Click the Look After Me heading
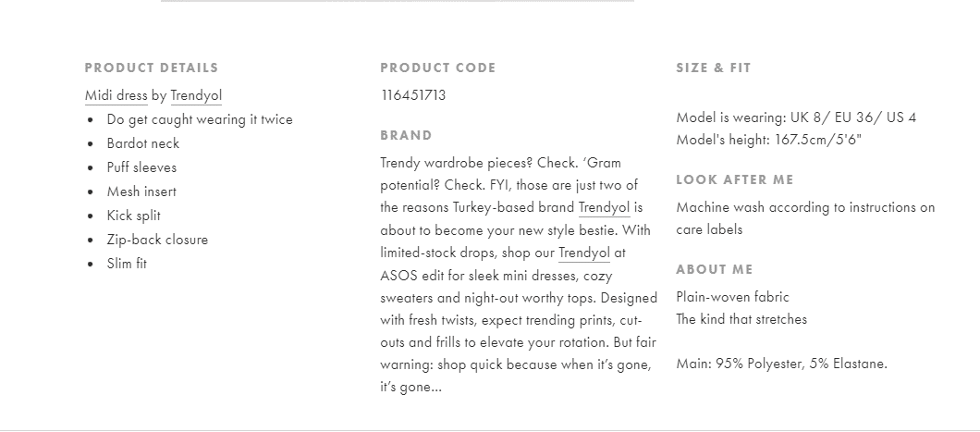The height and width of the screenshot is (432, 980). 735,179
